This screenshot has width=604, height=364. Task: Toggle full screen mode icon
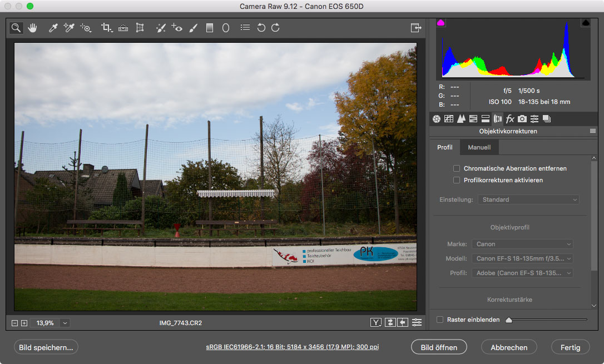(416, 28)
